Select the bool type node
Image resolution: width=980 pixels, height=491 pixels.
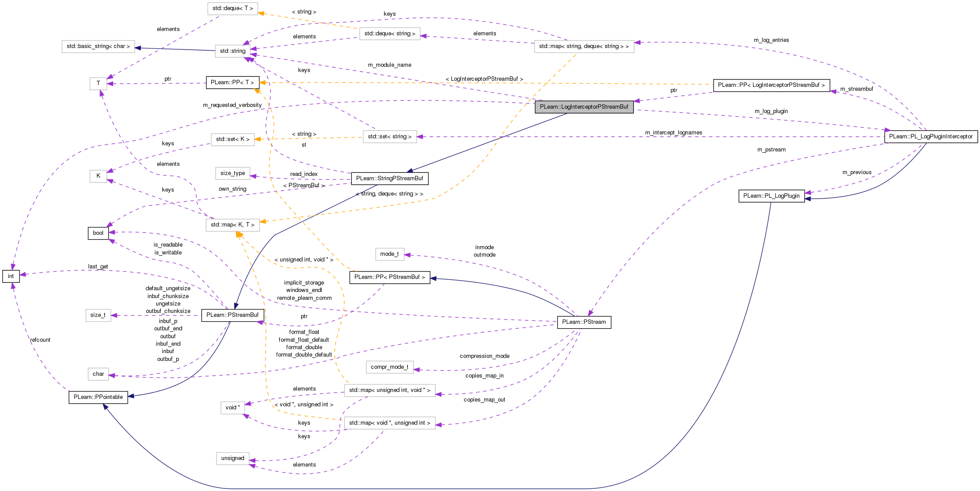[98, 233]
